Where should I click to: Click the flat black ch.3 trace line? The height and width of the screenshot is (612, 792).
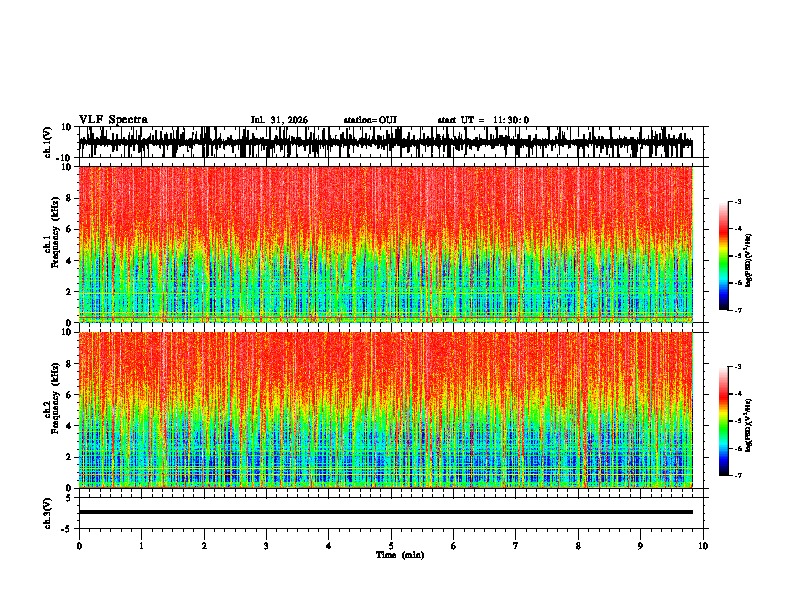385,512
